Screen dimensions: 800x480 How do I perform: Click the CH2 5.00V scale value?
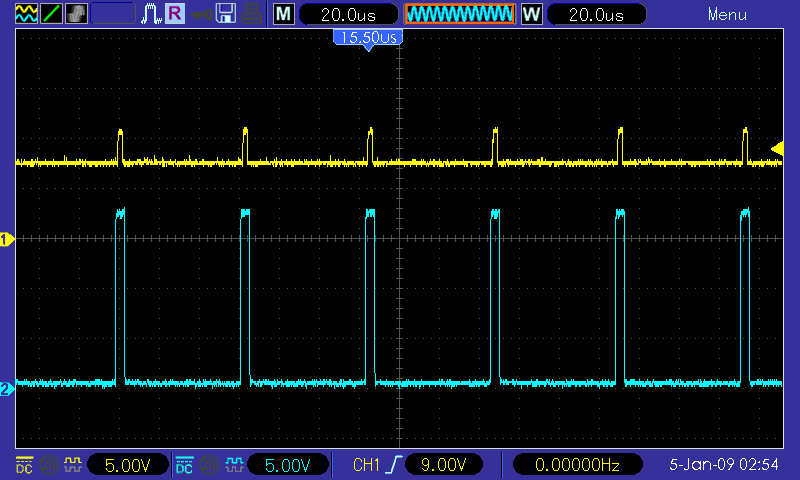point(288,465)
